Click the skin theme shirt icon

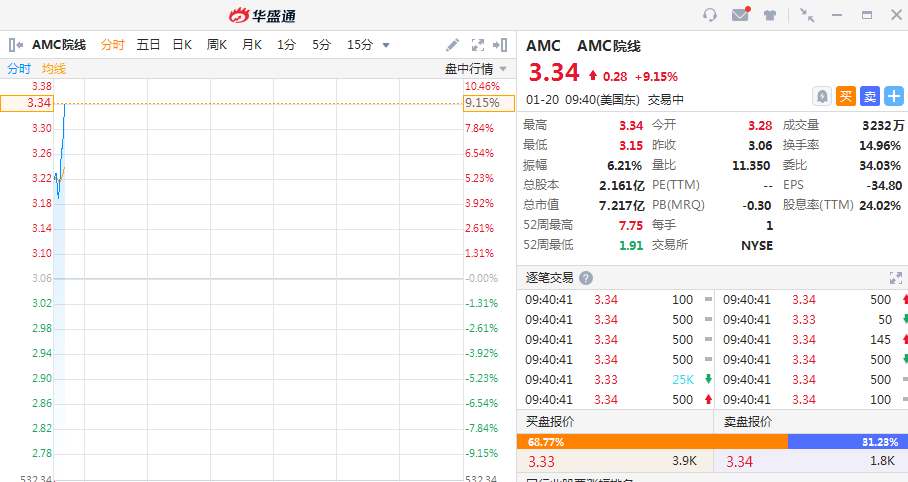[770, 15]
